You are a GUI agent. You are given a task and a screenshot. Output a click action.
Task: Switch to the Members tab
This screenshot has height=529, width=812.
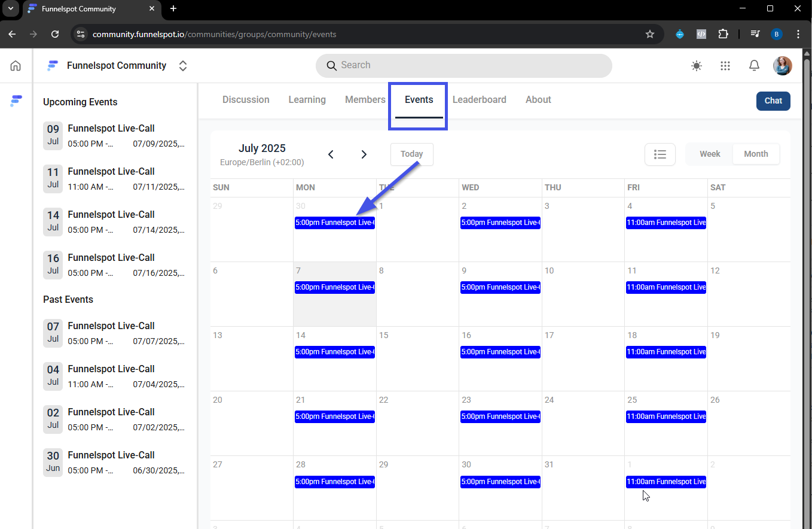(365, 100)
